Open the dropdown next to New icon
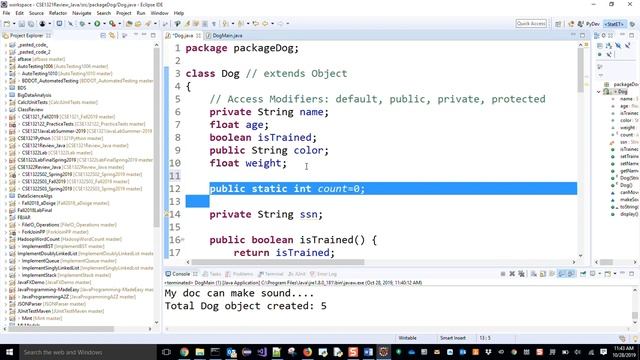Screen dimensions: 640x360 point(13,24)
